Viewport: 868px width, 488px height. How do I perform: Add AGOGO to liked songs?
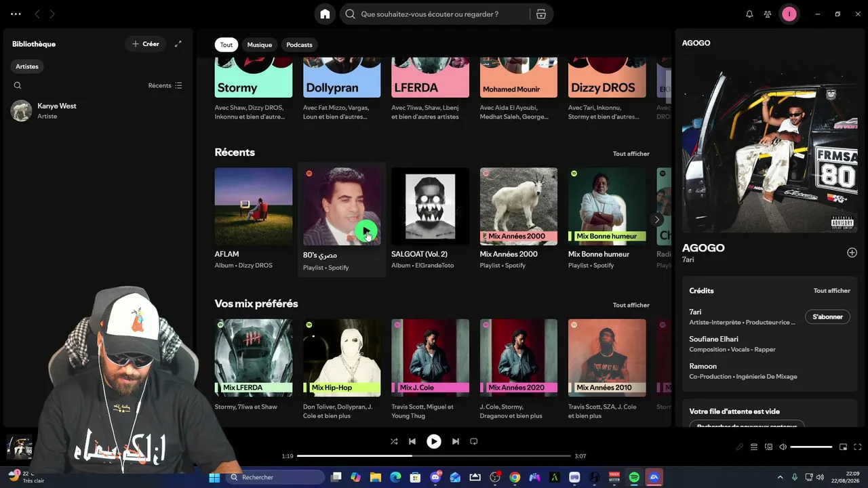click(852, 253)
